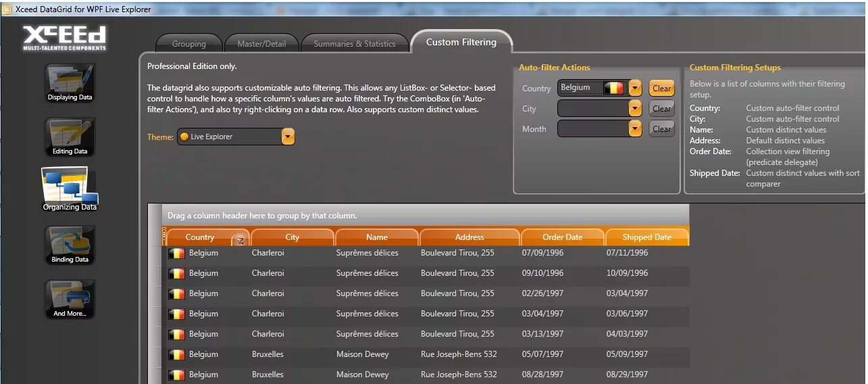Select the order date 05/07/1997 cell

point(542,354)
